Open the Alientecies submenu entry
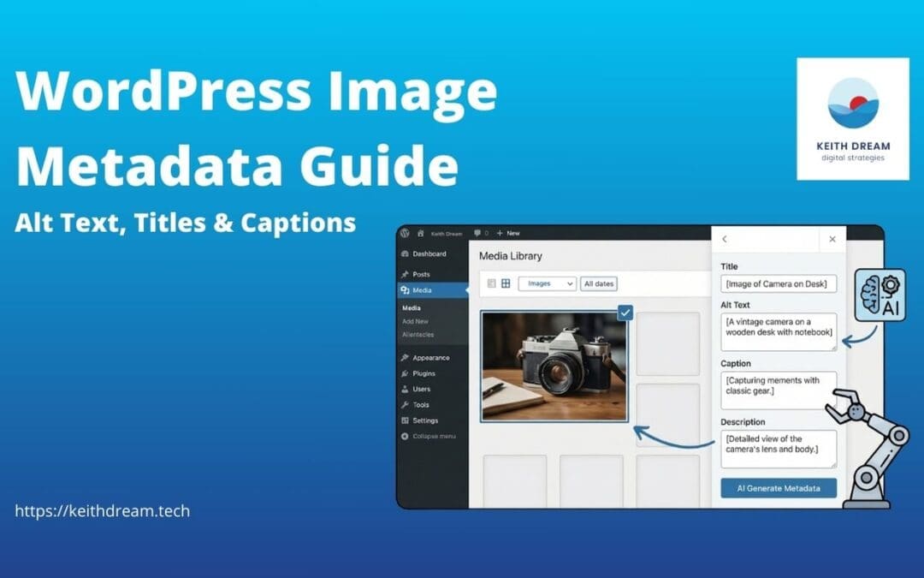This screenshot has width=924, height=578. 418,335
